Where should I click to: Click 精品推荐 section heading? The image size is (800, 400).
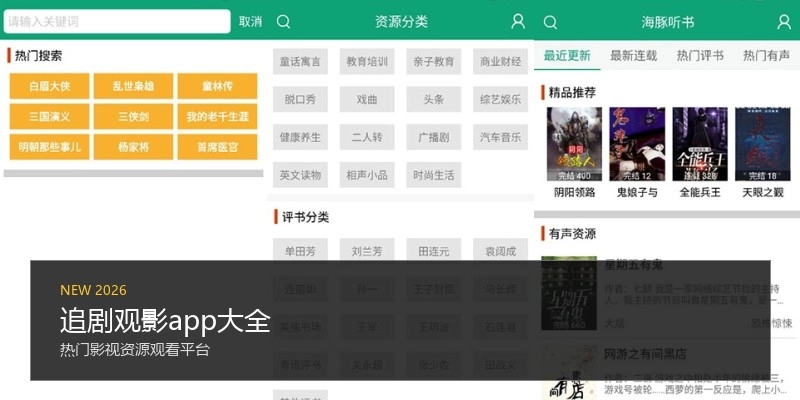(x=572, y=93)
